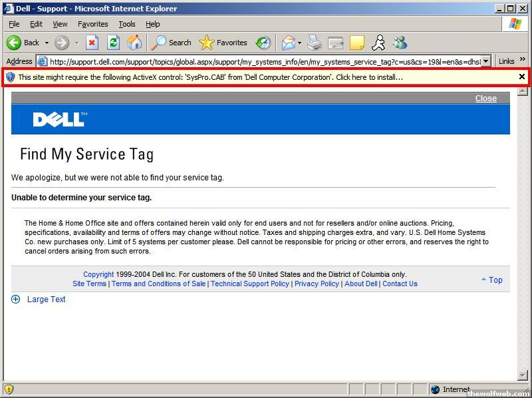Open the Favorites menu in menu bar

coord(92,24)
